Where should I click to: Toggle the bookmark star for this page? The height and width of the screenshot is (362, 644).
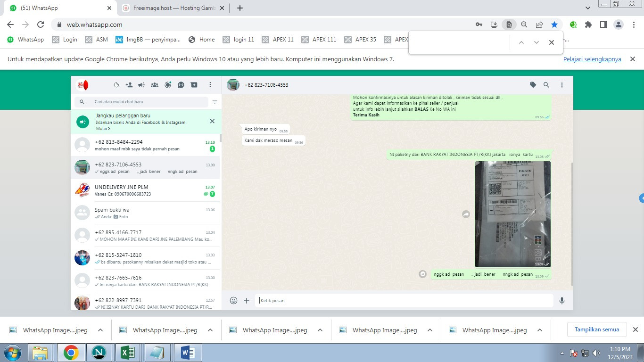click(554, 25)
